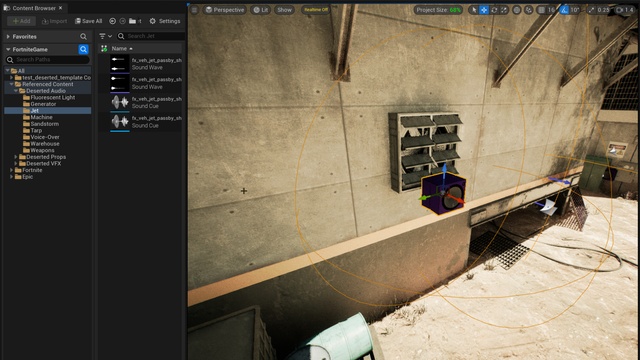Activate the rotate gizmo tool

pyautogui.click(x=494, y=10)
